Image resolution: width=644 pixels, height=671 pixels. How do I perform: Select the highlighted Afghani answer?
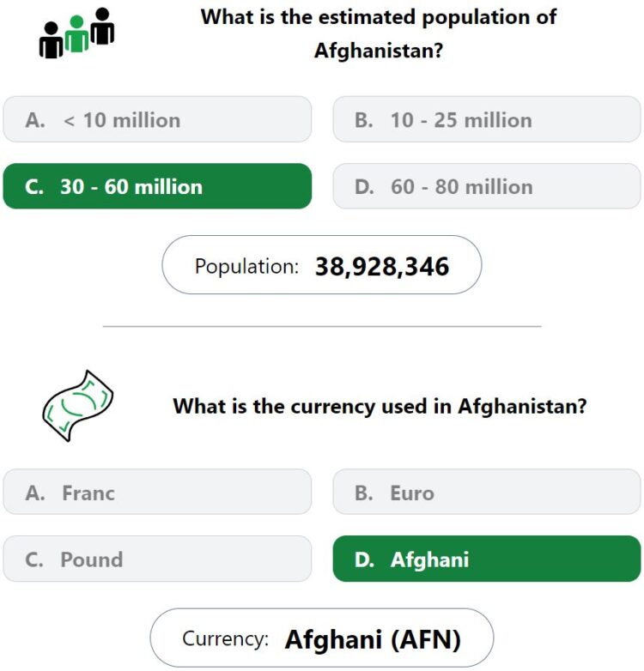click(x=487, y=559)
